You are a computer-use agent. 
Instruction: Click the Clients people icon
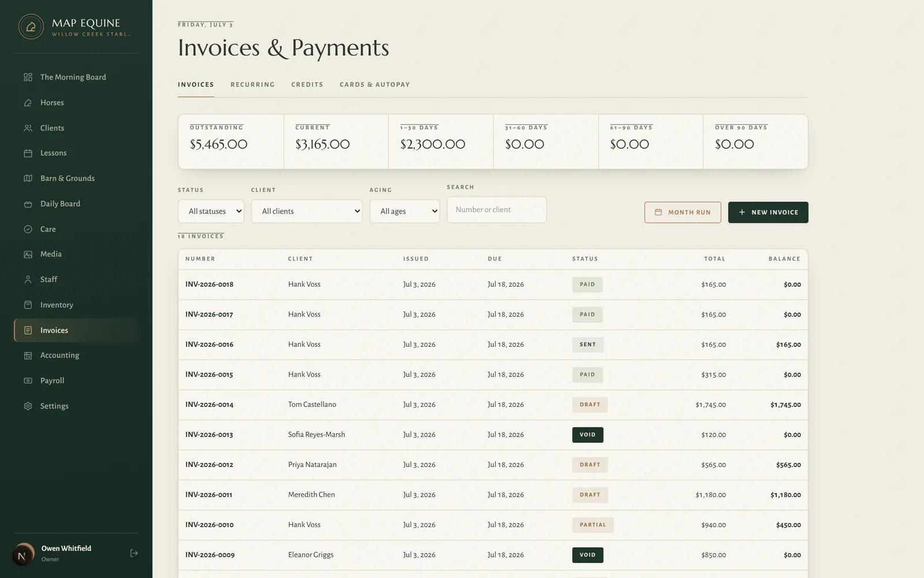[28, 128]
